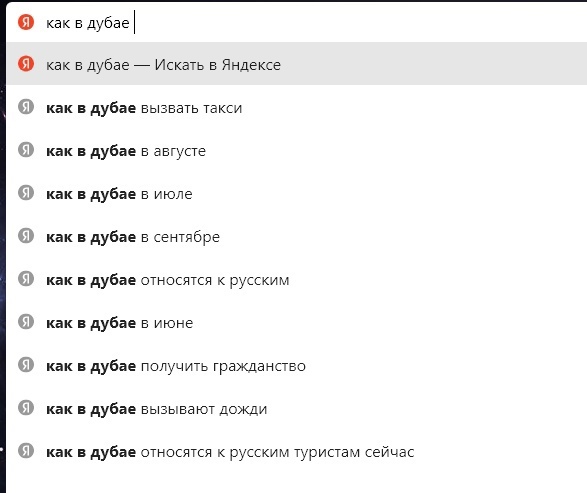The image size is (587, 493).
Task: Click the gray icon next to 'в сентябре'
Action: point(26,236)
